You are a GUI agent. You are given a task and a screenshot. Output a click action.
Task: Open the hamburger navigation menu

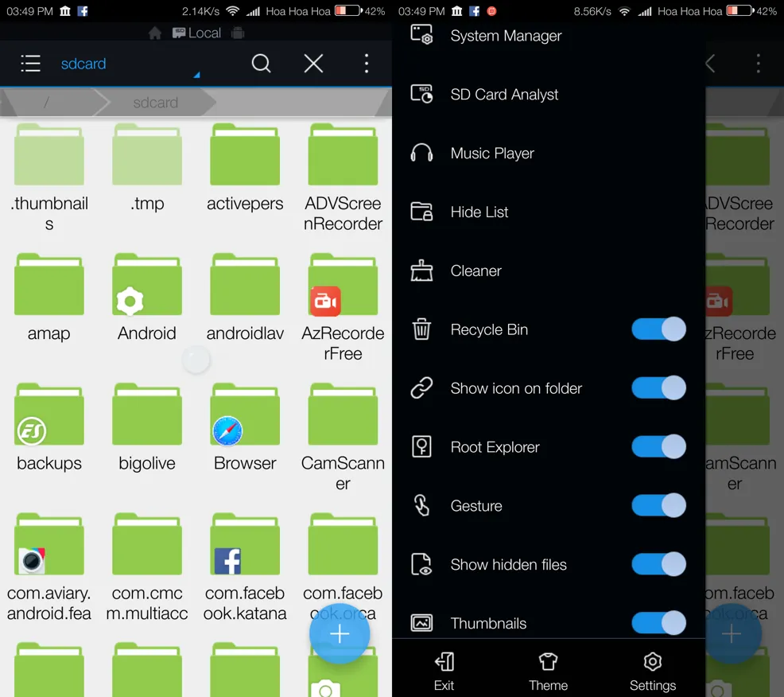[30, 64]
